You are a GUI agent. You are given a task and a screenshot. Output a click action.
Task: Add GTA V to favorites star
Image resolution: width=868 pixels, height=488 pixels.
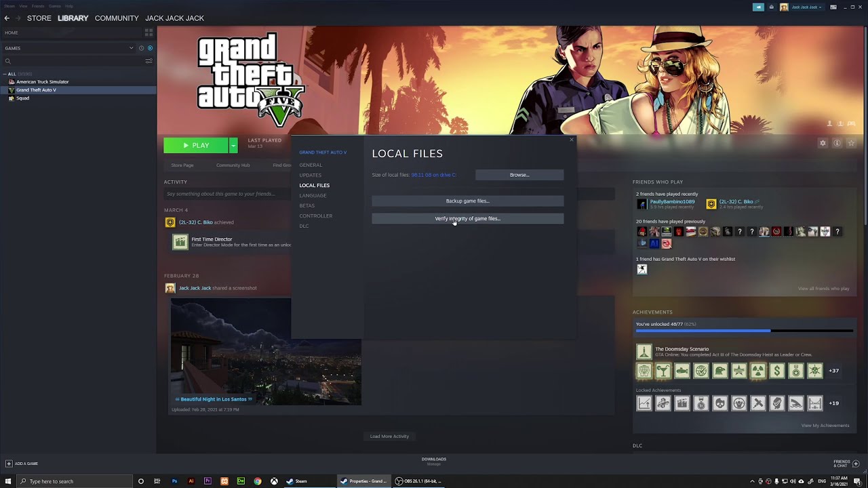tap(851, 143)
